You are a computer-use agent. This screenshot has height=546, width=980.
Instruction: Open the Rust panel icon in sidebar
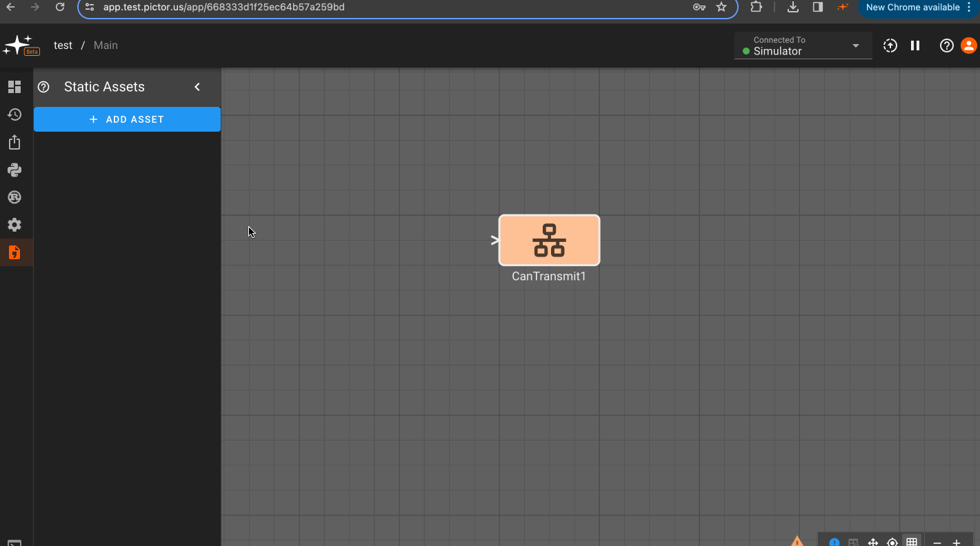pyautogui.click(x=14, y=197)
